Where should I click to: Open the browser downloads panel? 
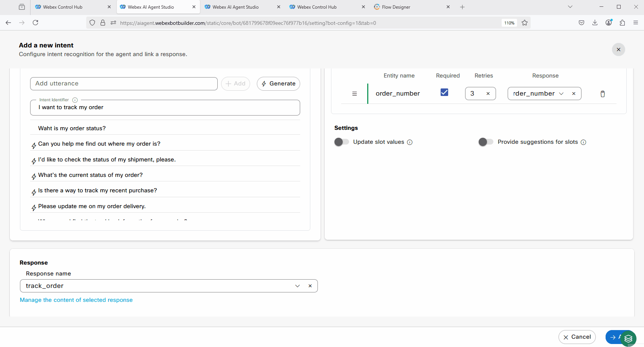(595, 23)
